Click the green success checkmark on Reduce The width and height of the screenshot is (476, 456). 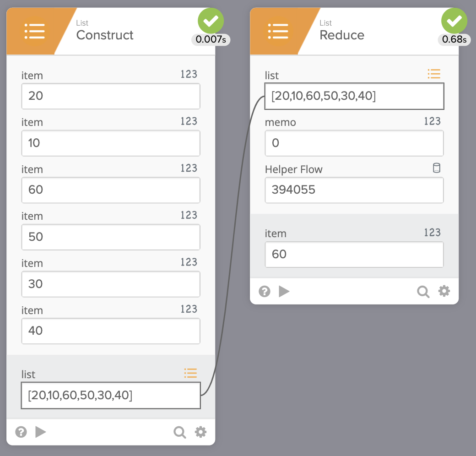click(x=454, y=21)
